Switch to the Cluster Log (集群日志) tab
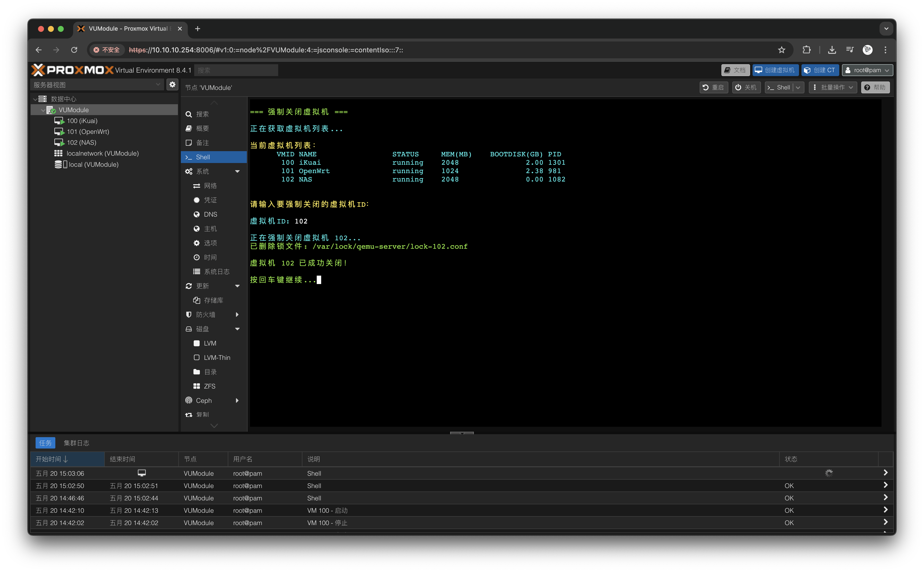The height and width of the screenshot is (572, 924). tap(76, 443)
